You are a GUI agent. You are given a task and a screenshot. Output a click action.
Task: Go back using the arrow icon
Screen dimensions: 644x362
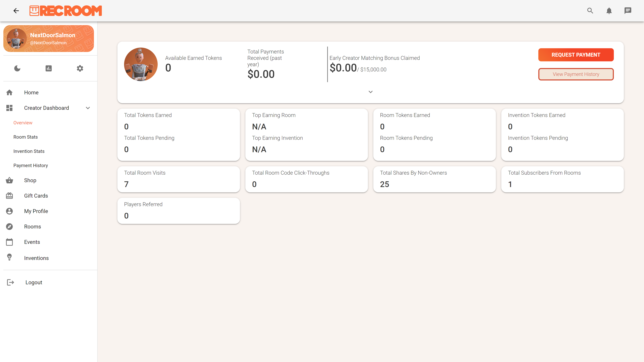pos(16,11)
